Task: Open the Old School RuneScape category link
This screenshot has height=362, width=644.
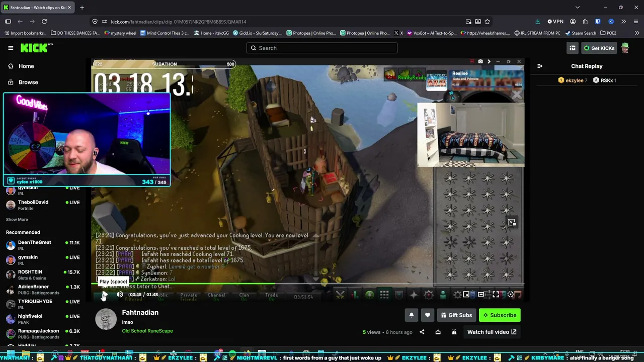Action: click(147, 331)
